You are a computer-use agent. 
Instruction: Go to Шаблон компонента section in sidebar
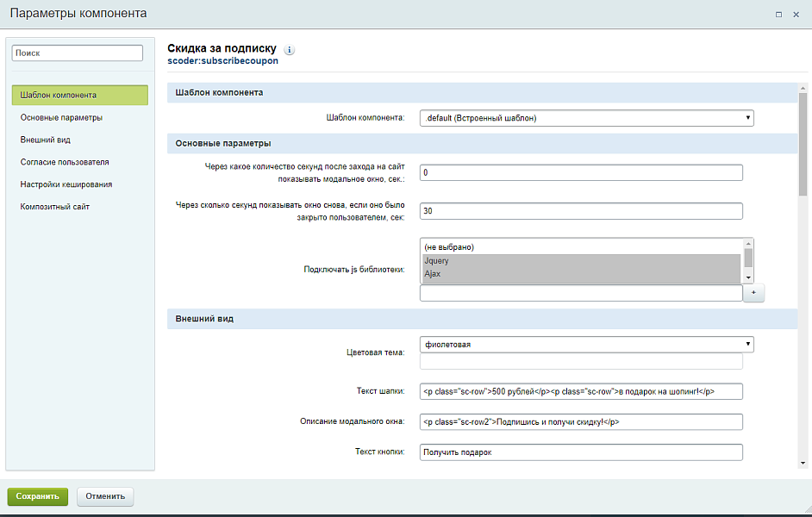pos(79,95)
